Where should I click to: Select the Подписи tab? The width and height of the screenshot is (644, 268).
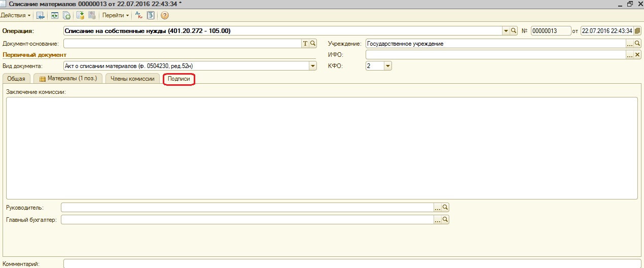click(179, 79)
